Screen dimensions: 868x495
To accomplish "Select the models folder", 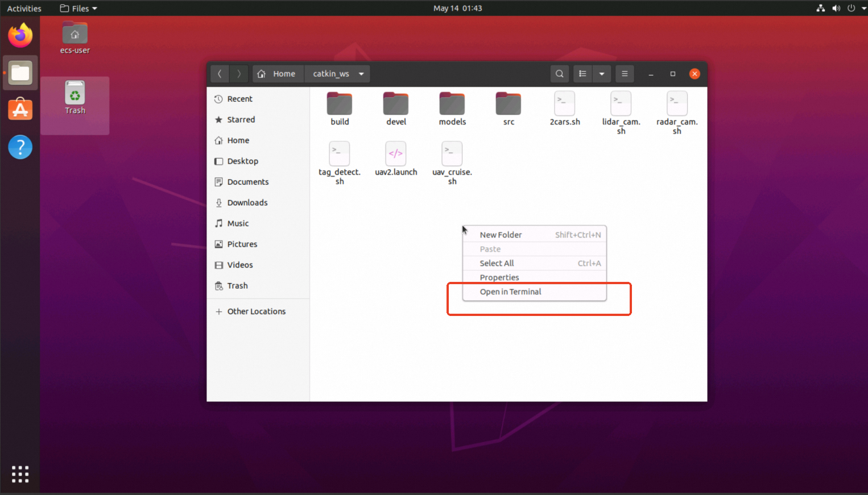I will pos(452,109).
